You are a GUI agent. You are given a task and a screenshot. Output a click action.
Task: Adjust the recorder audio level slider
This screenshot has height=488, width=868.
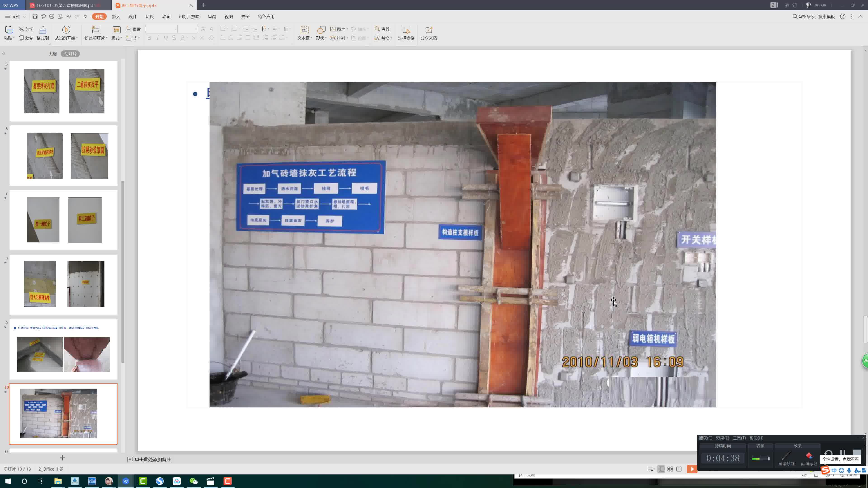[x=760, y=458]
